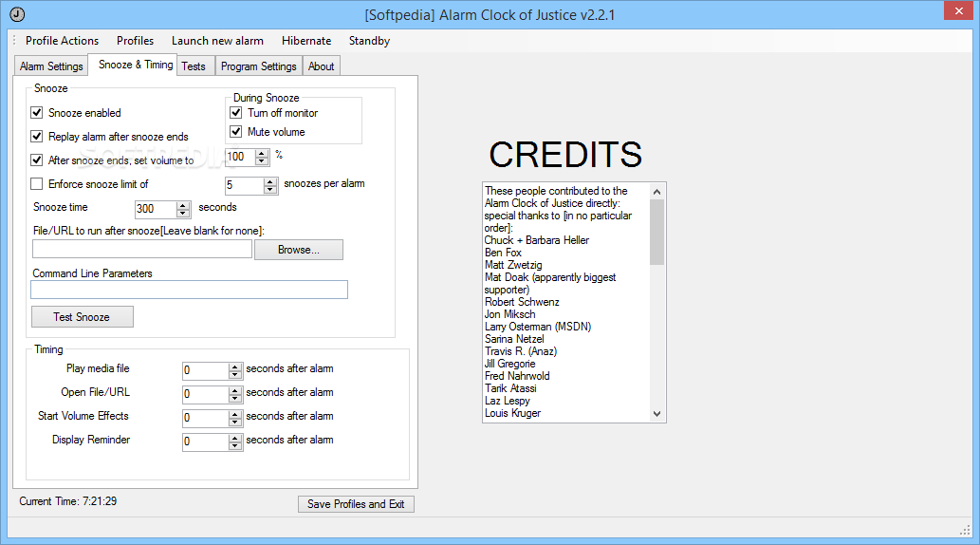Click the snoozes per alarm value field
The image size is (980, 545).
(245, 185)
